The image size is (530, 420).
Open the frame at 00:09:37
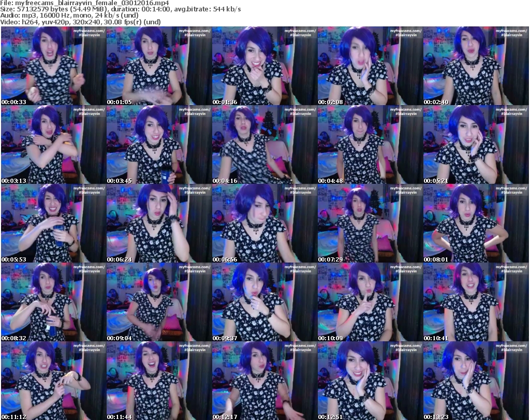[x=264, y=302]
